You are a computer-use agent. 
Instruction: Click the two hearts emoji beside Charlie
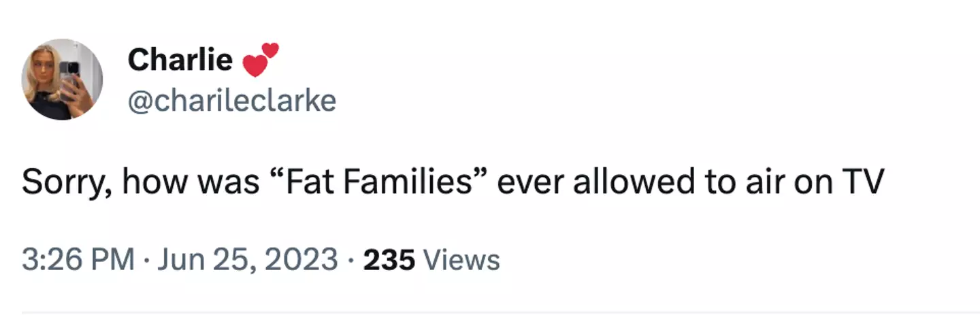pyautogui.click(x=261, y=59)
